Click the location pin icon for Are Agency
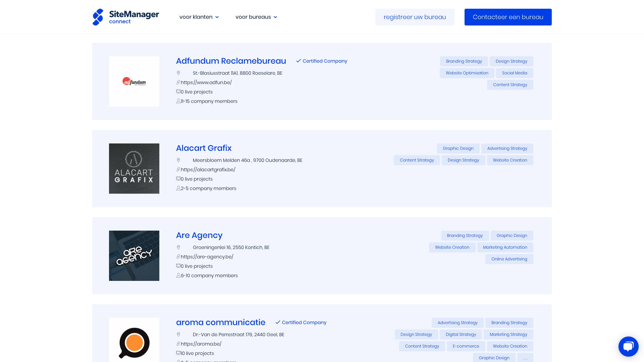 pos(178,247)
